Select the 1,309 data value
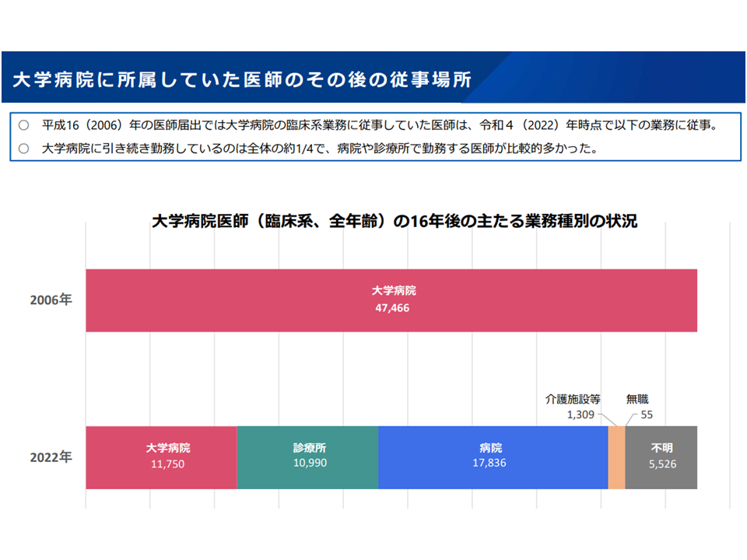Image resolution: width=747 pixels, height=560 pixels. [580, 415]
